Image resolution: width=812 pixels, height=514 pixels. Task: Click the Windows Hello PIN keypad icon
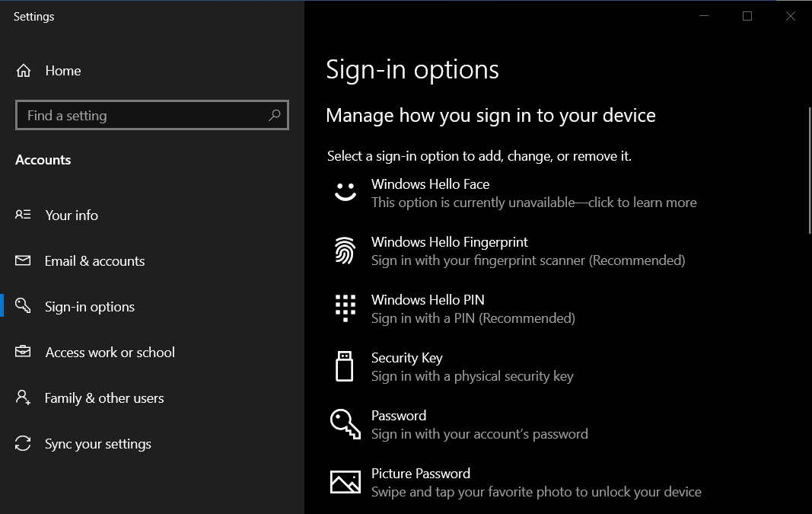(x=345, y=308)
